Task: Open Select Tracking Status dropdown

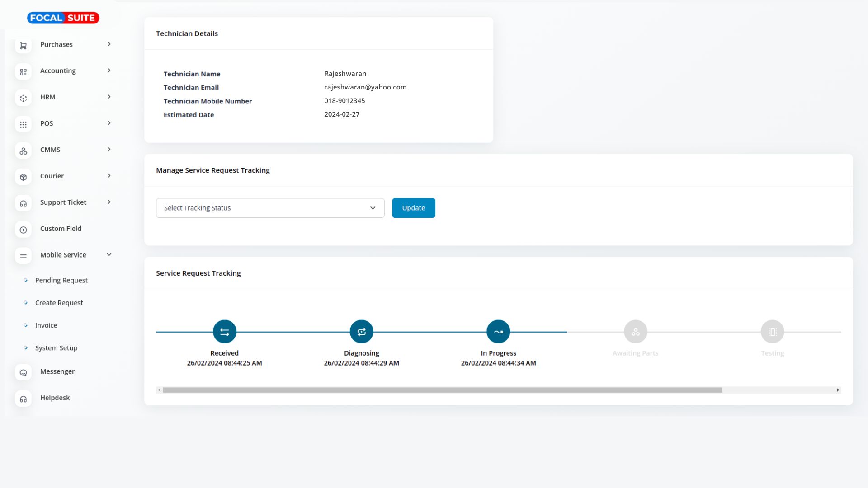Action: [x=270, y=208]
